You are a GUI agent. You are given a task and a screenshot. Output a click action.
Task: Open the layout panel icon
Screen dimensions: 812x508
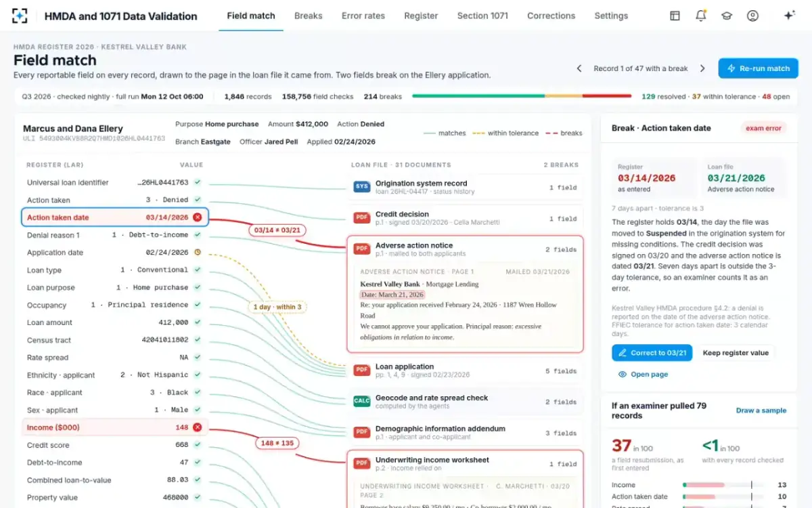point(675,16)
